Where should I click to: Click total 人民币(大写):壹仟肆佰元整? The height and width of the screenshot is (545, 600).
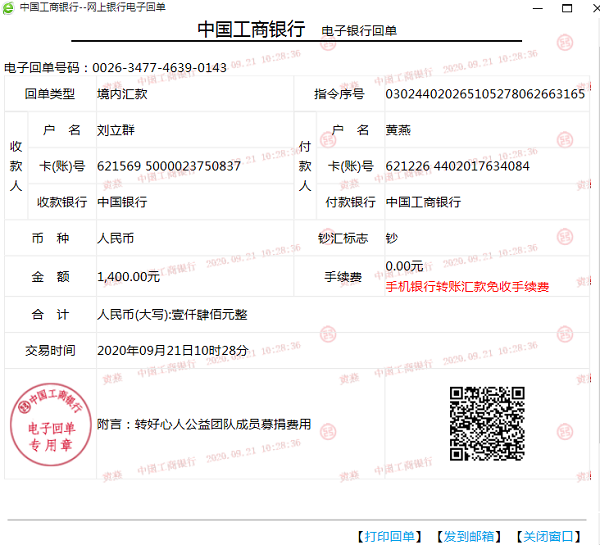pyautogui.click(x=172, y=315)
